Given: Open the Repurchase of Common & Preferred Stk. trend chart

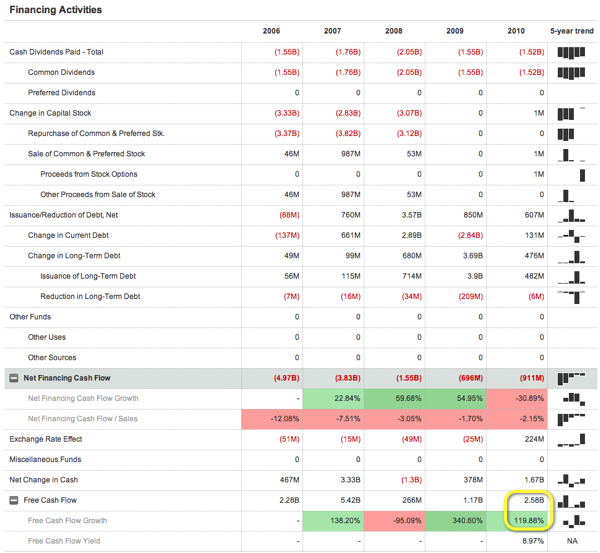Looking at the screenshot, I should (566, 134).
